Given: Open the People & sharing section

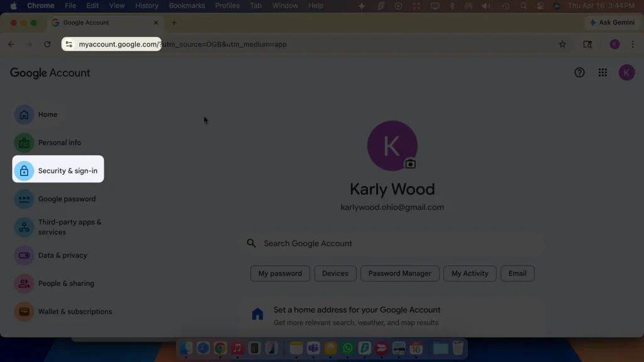Looking at the screenshot, I should [x=55, y=283].
